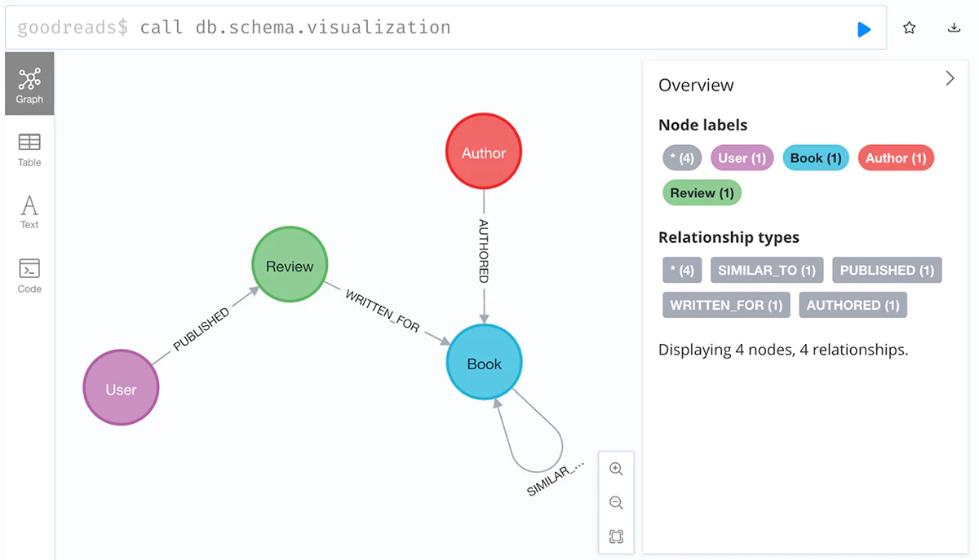Click the red Author node
Screen dimensions: 979x560
click(484, 152)
